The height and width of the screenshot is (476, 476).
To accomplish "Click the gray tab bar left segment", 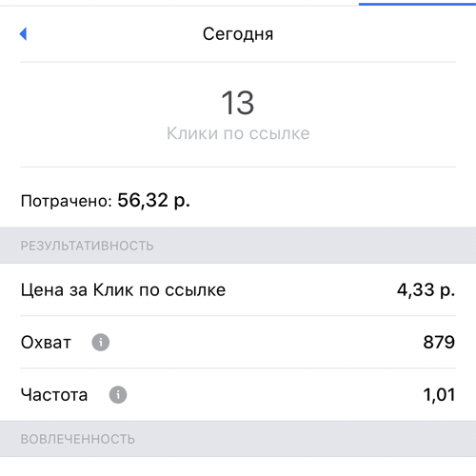I will 179,5.
